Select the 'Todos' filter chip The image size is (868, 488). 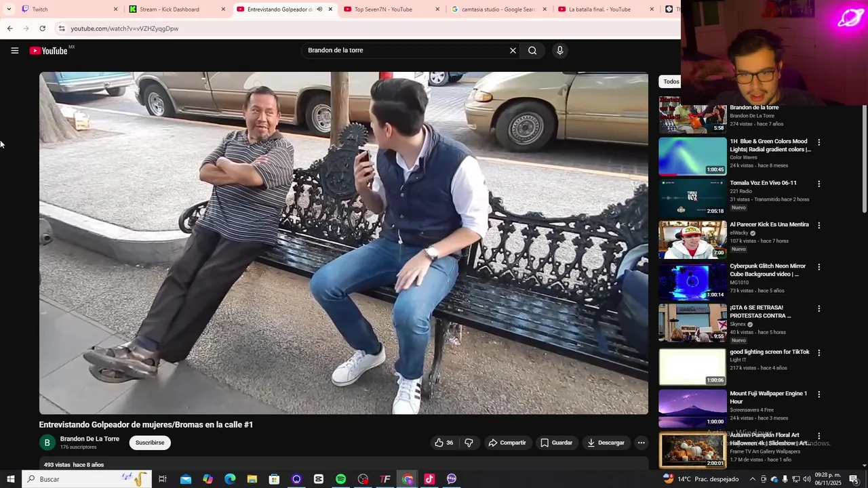pos(671,81)
